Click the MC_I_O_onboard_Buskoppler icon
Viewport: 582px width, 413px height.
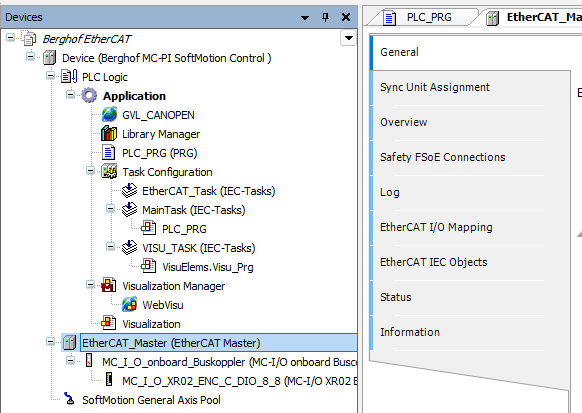pos(89,360)
